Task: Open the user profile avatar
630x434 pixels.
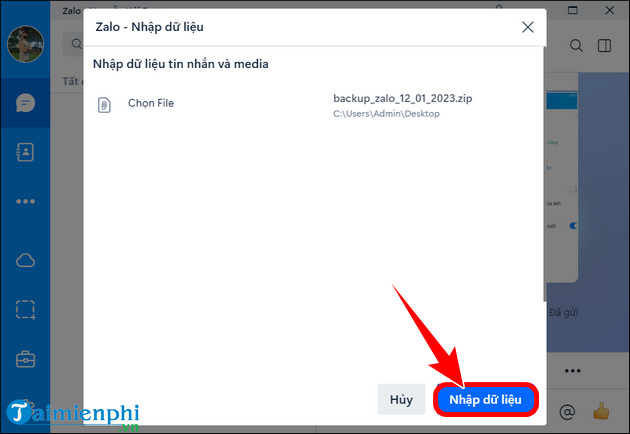Action: [24, 43]
